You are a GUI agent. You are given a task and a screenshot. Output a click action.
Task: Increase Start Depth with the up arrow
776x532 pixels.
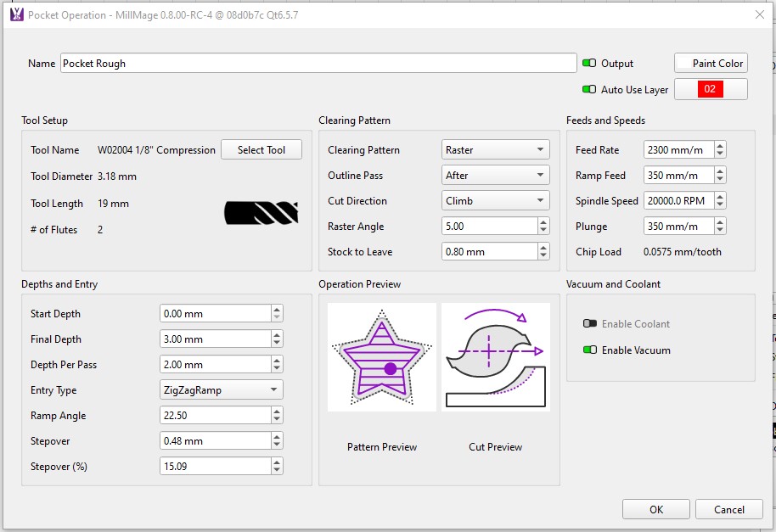(277, 310)
